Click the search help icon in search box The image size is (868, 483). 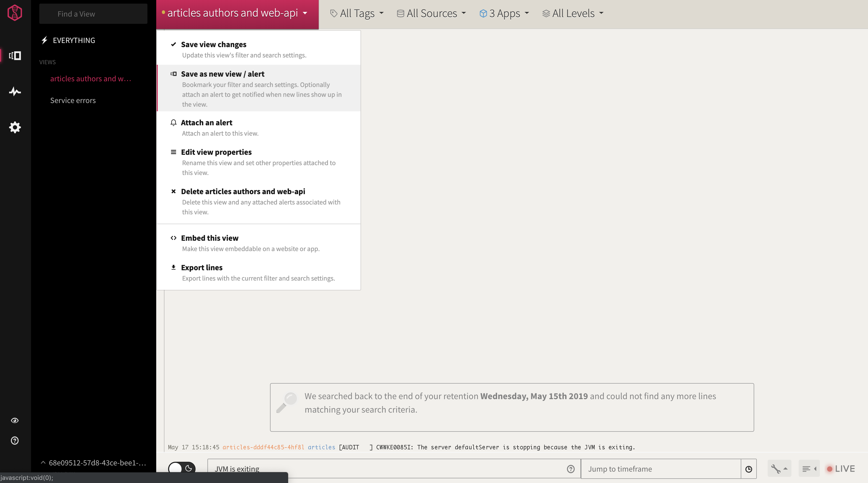click(x=571, y=469)
